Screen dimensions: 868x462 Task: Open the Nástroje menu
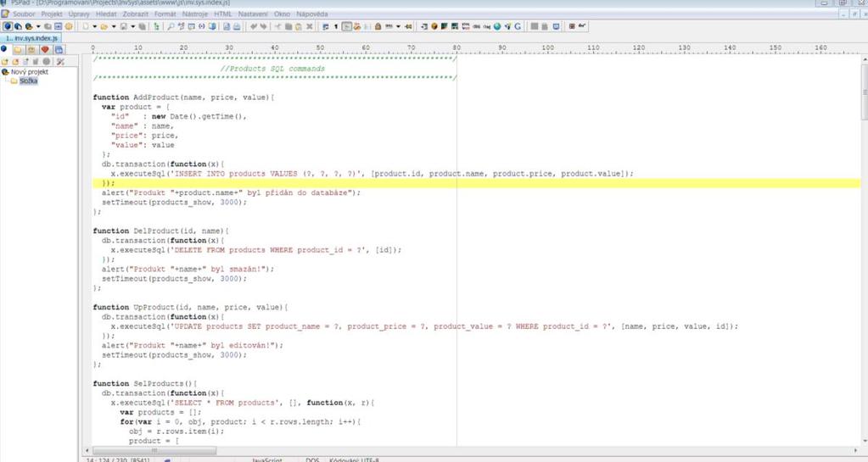coord(195,14)
